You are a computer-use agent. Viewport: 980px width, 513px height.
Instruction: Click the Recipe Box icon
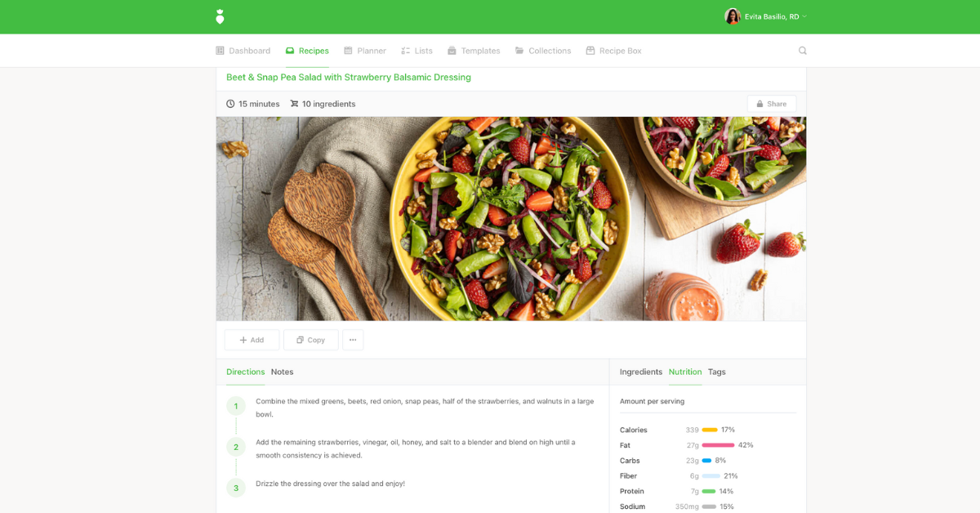[x=590, y=51]
